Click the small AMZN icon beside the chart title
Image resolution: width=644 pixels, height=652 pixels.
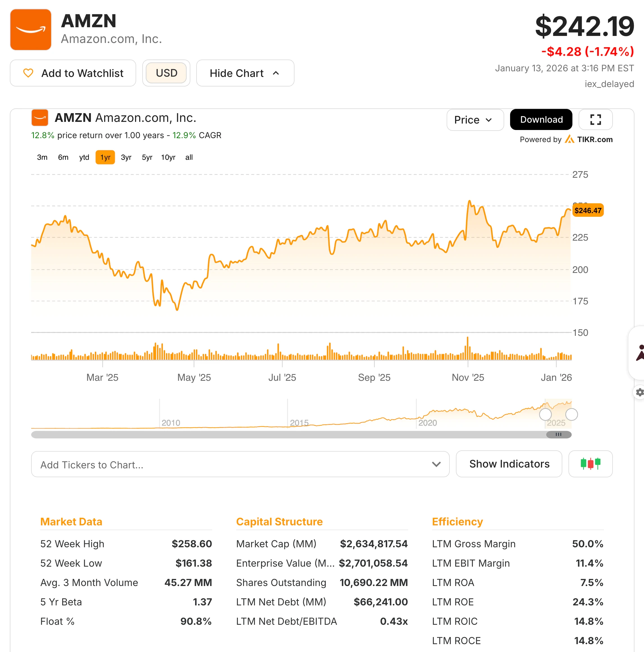click(x=40, y=117)
